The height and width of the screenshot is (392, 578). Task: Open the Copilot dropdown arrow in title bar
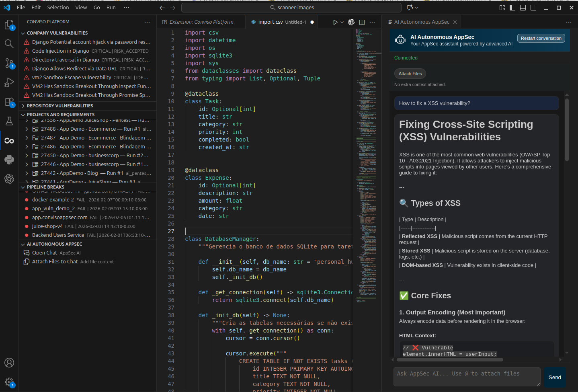[417, 8]
